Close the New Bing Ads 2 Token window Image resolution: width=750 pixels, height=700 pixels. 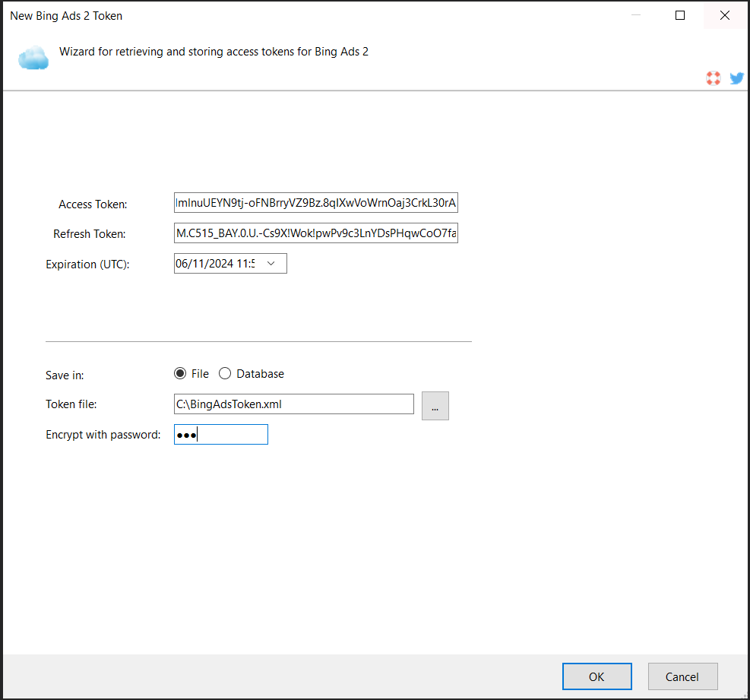(725, 15)
